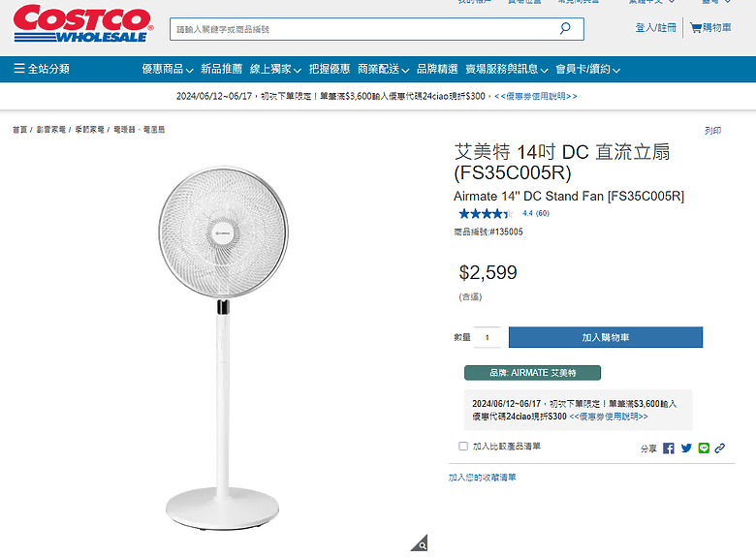Share product via LINE icon
This screenshot has width=756, height=557.
pos(704,449)
